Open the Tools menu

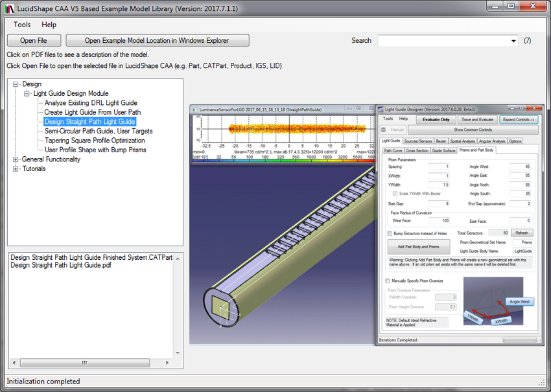[21, 25]
